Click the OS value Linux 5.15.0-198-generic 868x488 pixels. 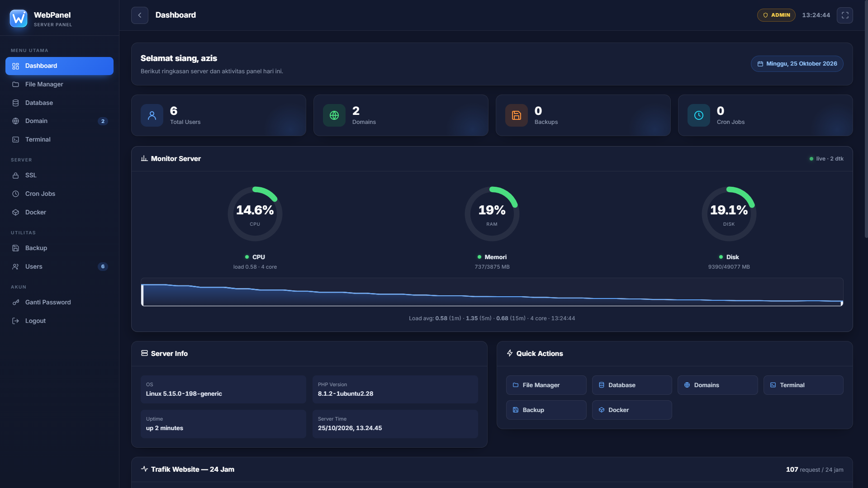(x=184, y=394)
